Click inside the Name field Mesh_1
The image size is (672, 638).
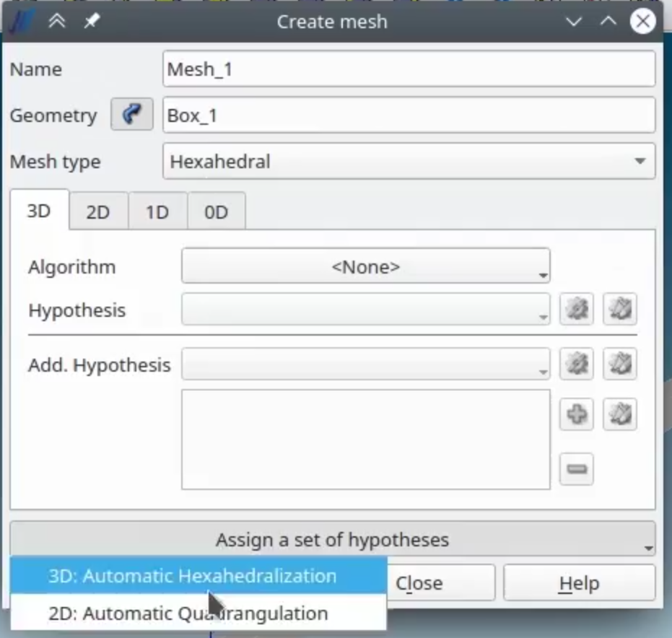coord(409,69)
